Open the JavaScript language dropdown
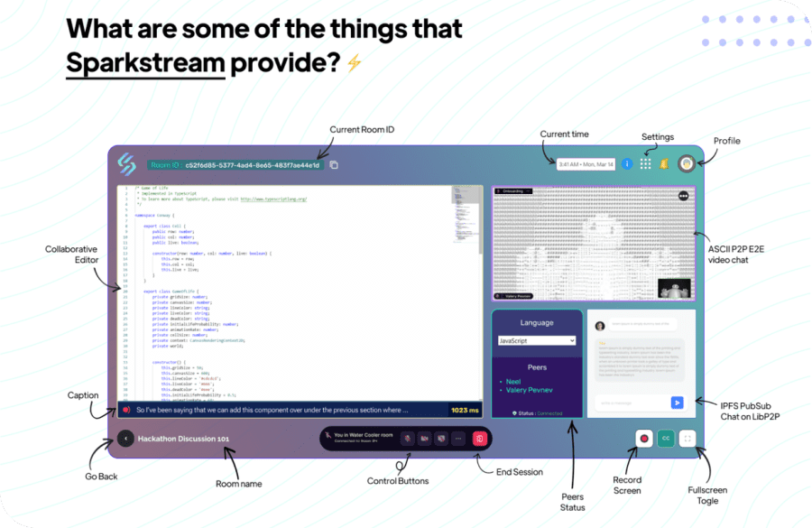The height and width of the screenshot is (528, 812). tap(537, 340)
